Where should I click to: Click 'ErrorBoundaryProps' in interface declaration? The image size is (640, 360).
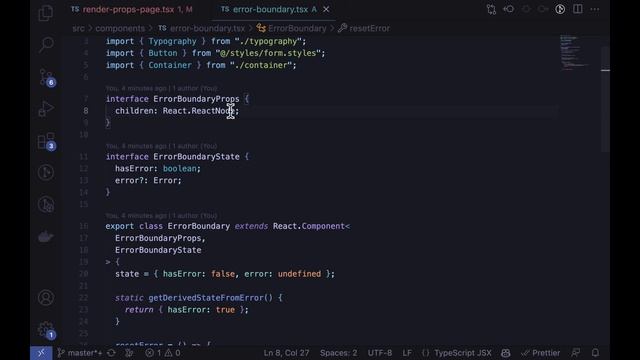(196, 99)
